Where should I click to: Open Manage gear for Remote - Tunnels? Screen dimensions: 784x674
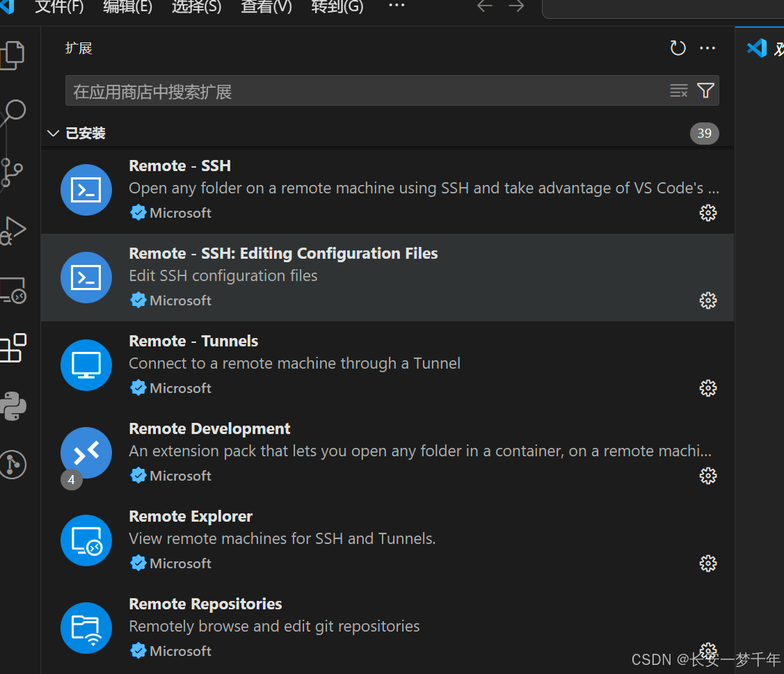click(x=707, y=388)
